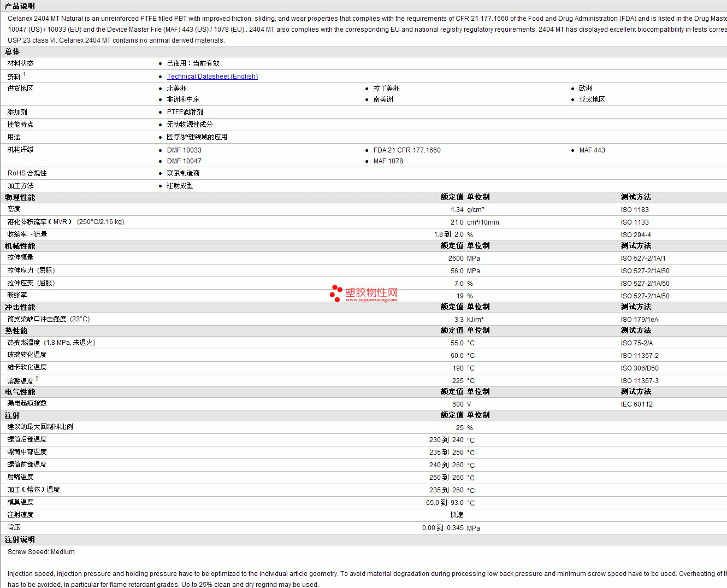Click the 维卡软化温度 row label
The width and height of the screenshot is (727, 588).
[x=27, y=367]
